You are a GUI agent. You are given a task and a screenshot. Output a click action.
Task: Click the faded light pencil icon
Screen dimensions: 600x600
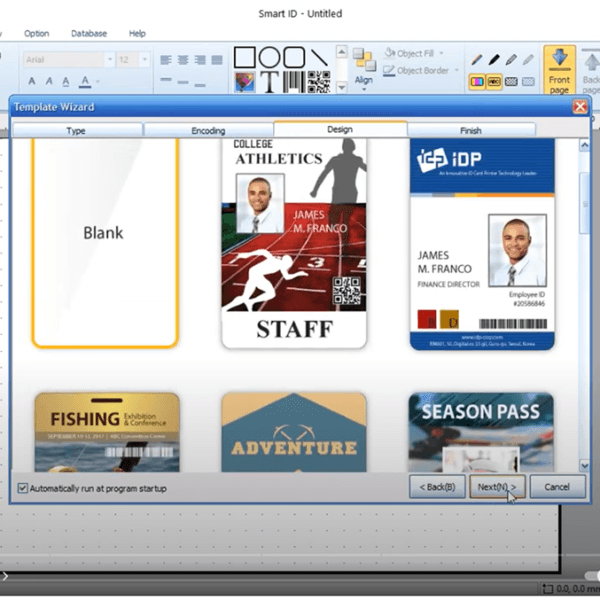528,60
